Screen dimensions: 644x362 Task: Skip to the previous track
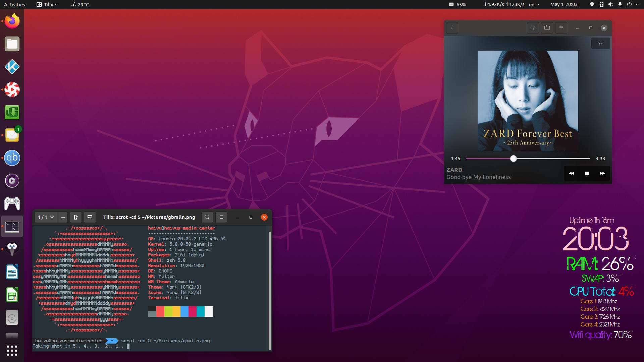point(572,173)
